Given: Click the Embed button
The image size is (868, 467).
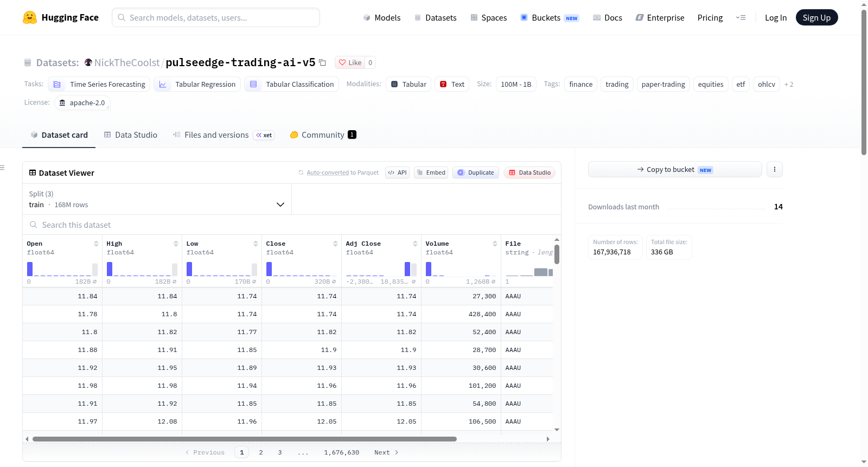Looking at the screenshot, I should 431,172.
